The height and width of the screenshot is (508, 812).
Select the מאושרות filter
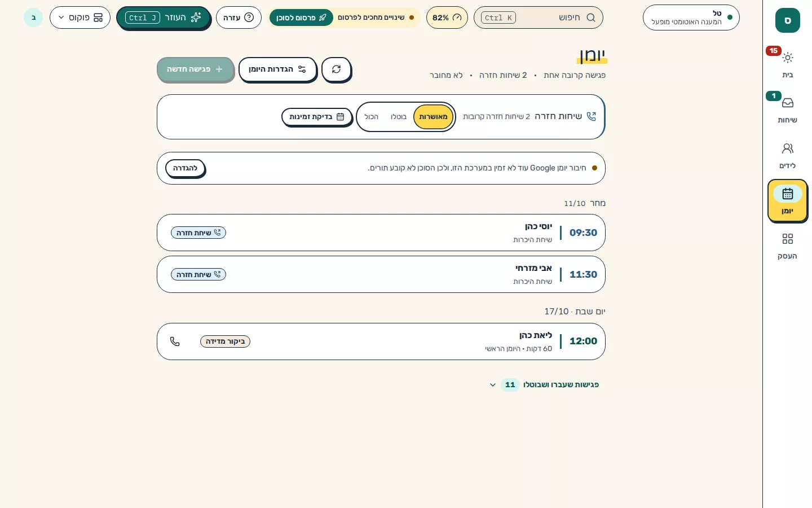click(433, 117)
